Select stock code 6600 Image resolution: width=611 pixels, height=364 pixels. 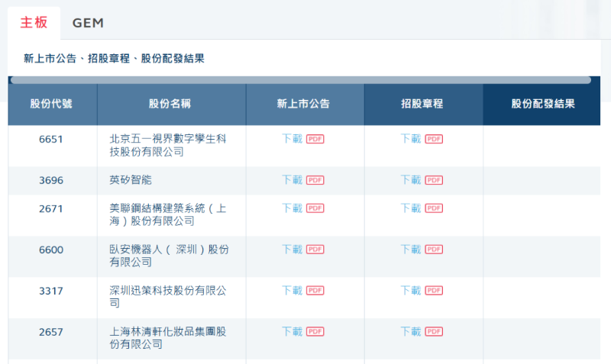coord(51,250)
